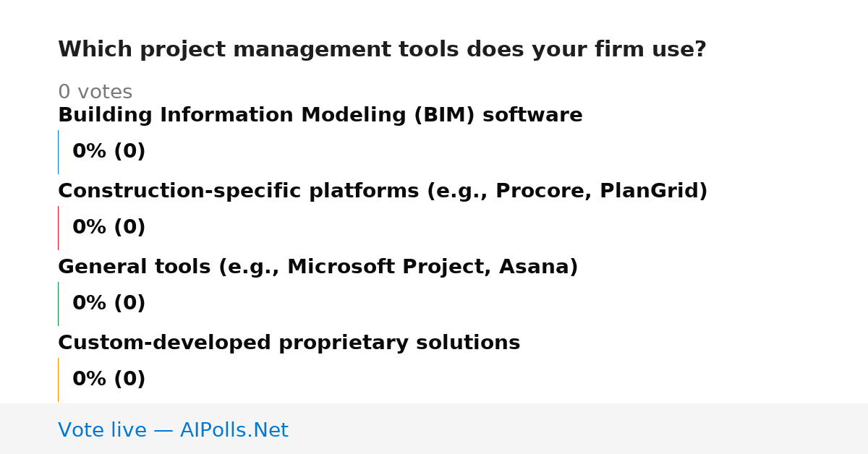
Task: Open the Vote live — AIPolls.Net link
Action: [173, 431]
